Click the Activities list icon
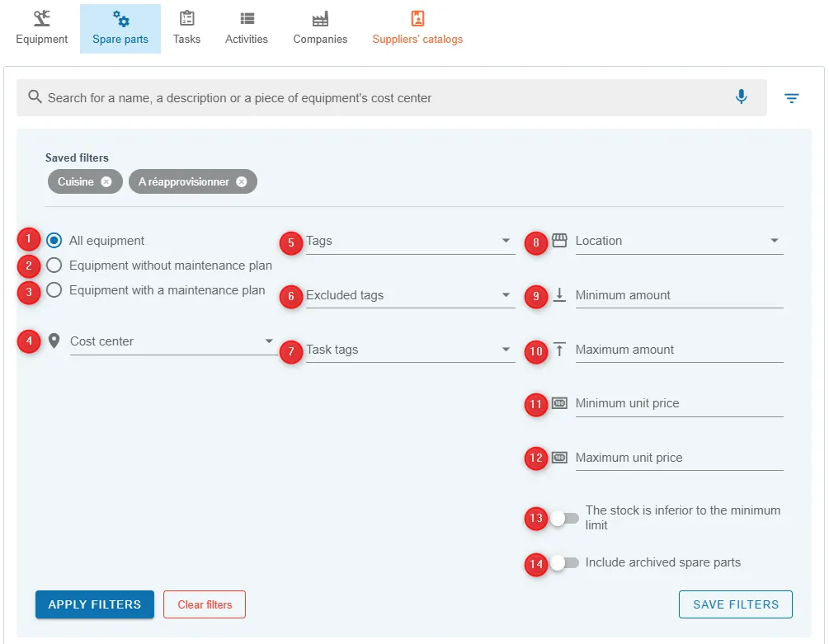 [x=247, y=18]
